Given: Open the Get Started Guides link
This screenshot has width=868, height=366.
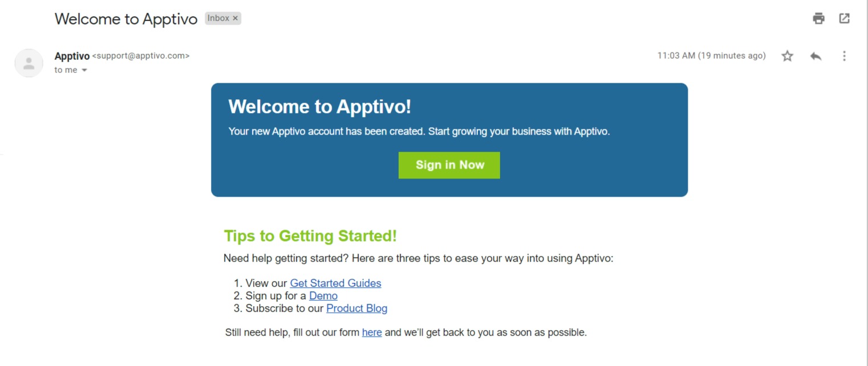Looking at the screenshot, I should point(335,283).
